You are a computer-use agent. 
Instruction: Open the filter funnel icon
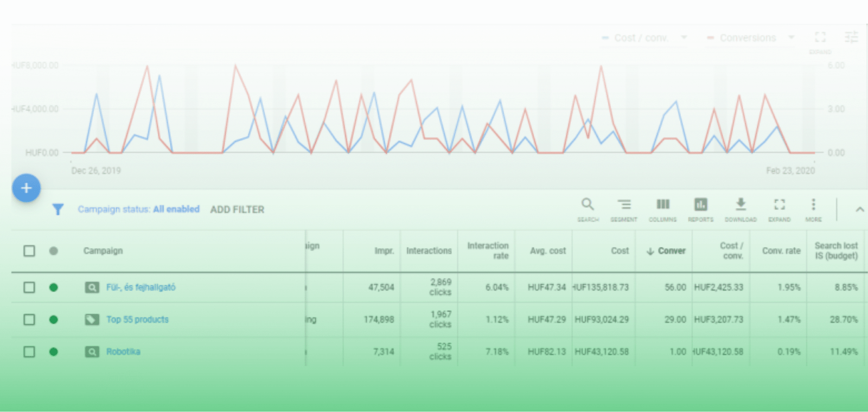point(58,209)
